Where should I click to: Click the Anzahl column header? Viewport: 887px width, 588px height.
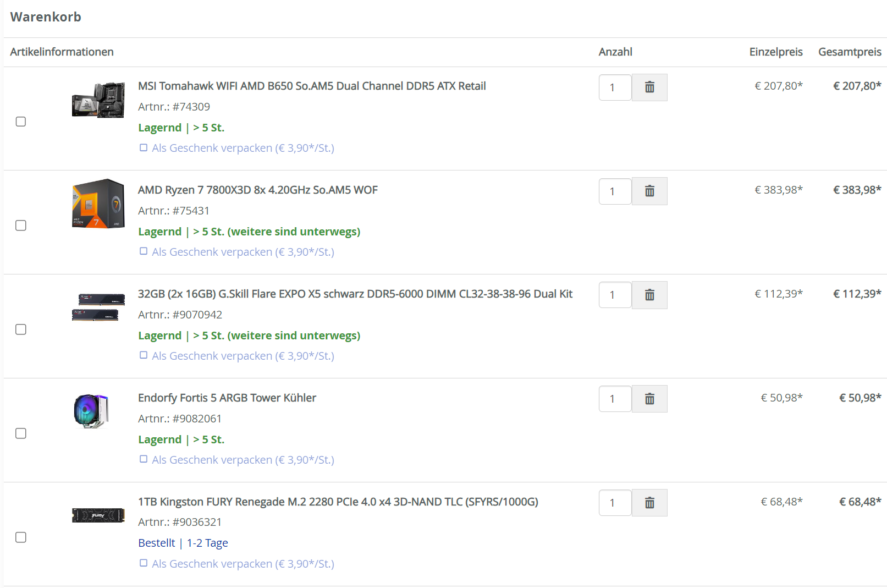click(615, 52)
